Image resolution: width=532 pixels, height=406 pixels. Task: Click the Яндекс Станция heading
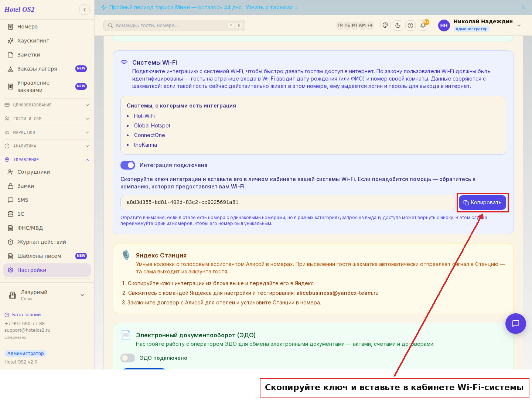(x=161, y=255)
